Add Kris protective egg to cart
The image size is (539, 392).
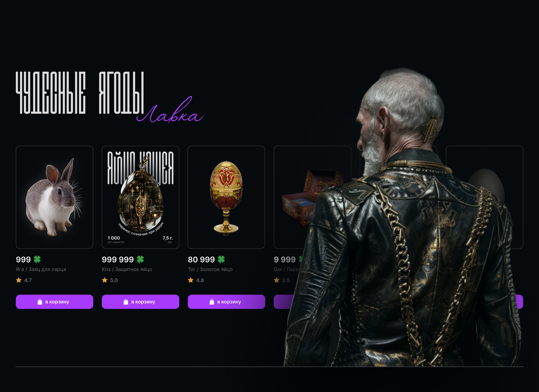tap(140, 302)
